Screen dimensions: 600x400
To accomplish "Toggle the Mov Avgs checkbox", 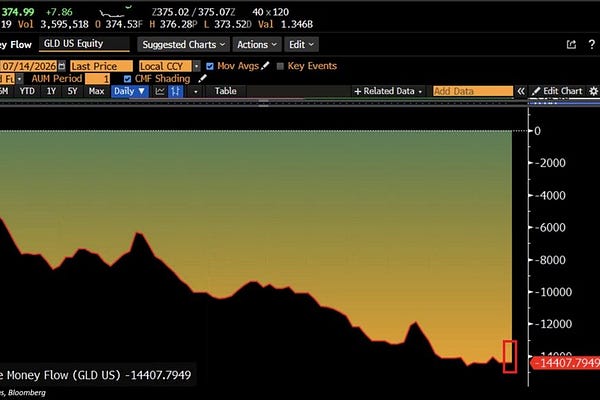I will click(x=210, y=66).
